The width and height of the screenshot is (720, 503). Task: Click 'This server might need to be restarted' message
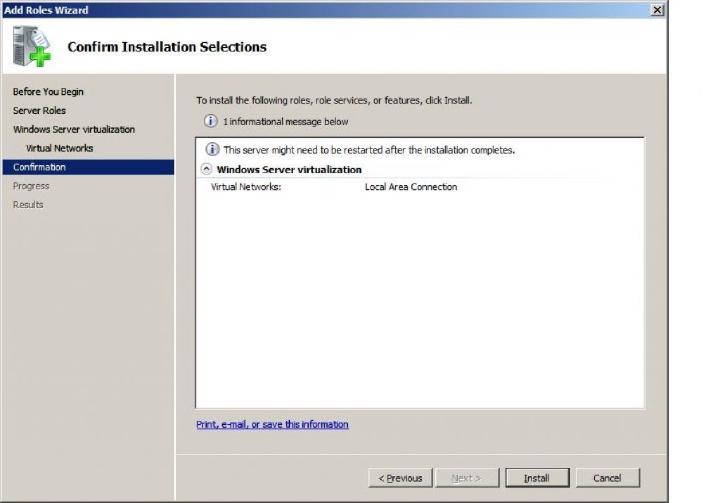(369, 150)
